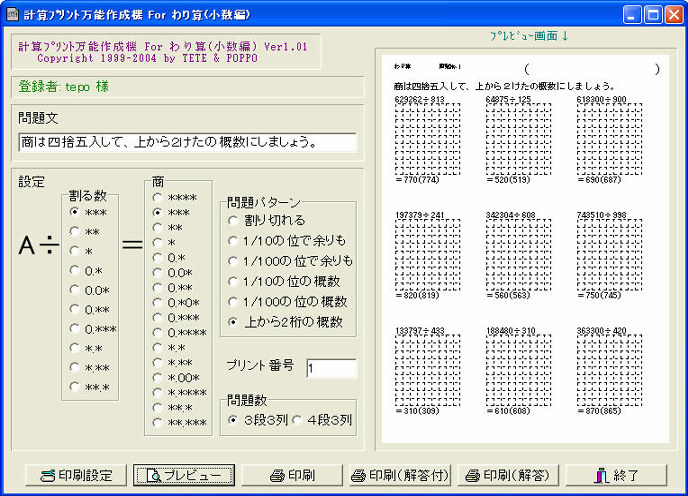Click the 問題文 text input field

pos(187,142)
